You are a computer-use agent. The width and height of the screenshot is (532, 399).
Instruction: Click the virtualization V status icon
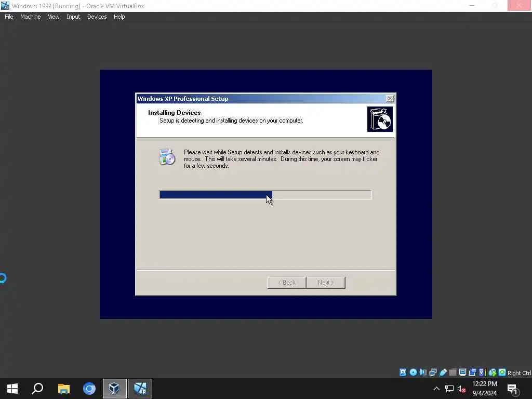click(x=482, y=373)
